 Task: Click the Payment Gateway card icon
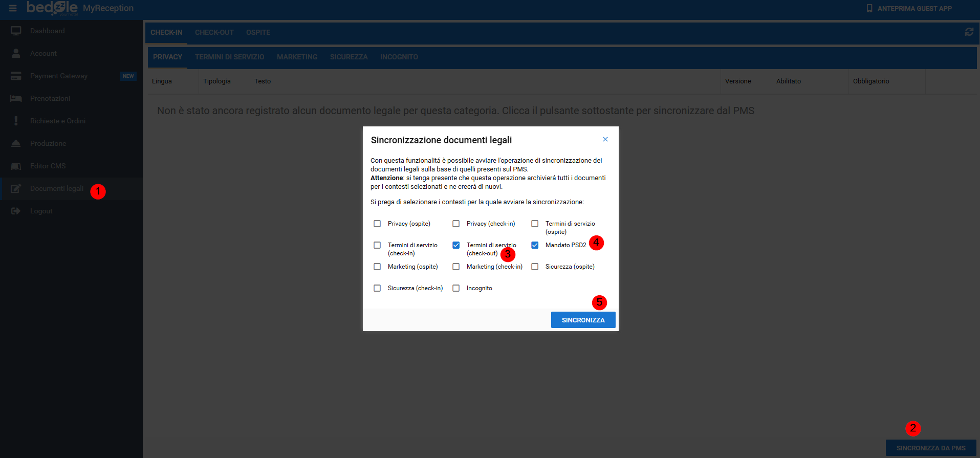(16, 76)
